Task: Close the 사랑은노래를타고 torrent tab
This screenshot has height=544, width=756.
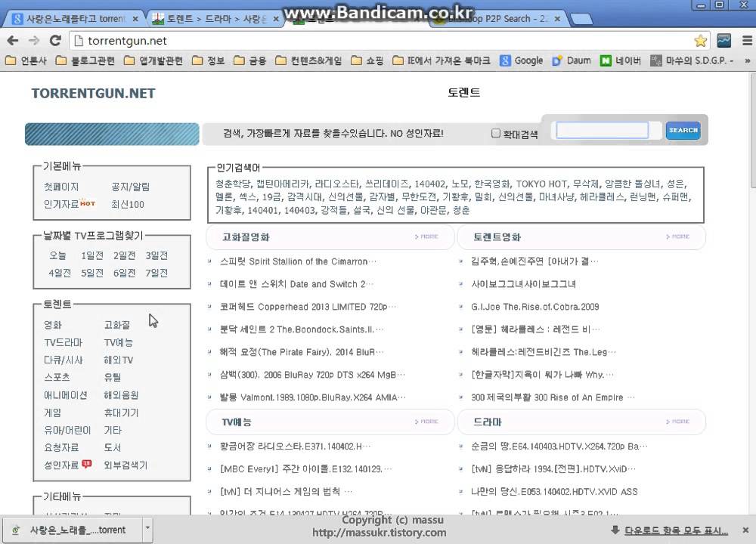Action: (x=135, y=19)
